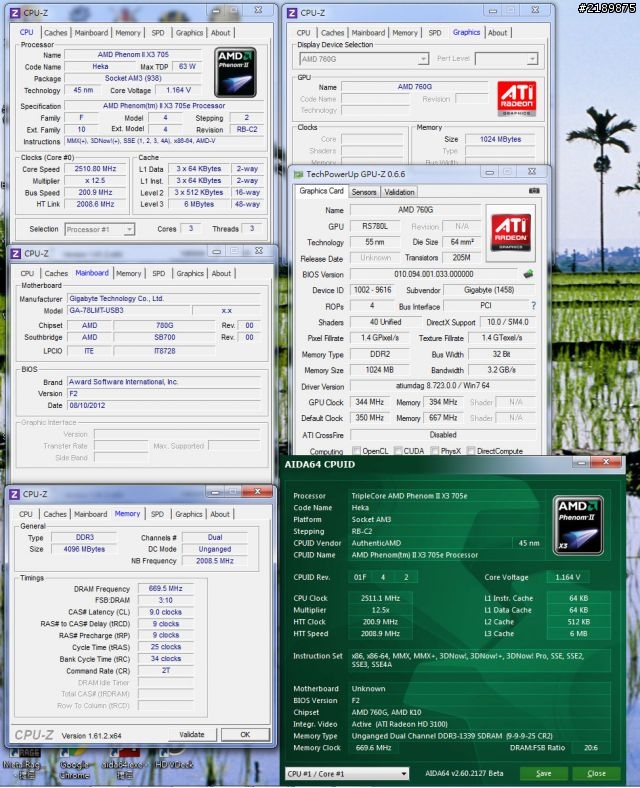The image size is (640, 788).
Task: Click the OK button in CPU-Z
Action: tap(245, 735)
